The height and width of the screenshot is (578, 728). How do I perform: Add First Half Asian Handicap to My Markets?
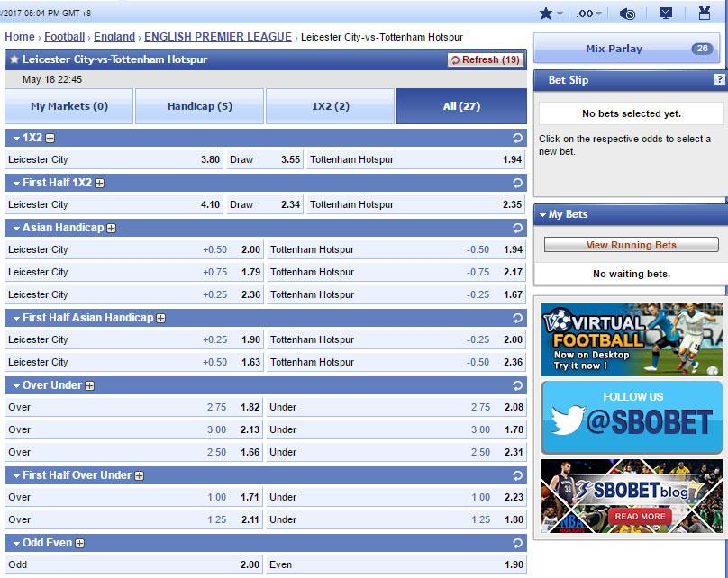pos(160,318)
